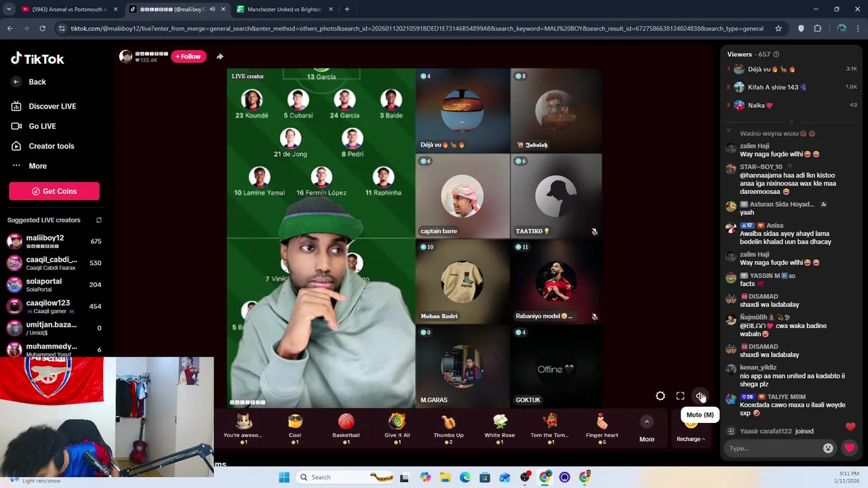The image size is (868, 488).
Task: Expand More gifts with the up chevron
Action: [x=647, y=422]
